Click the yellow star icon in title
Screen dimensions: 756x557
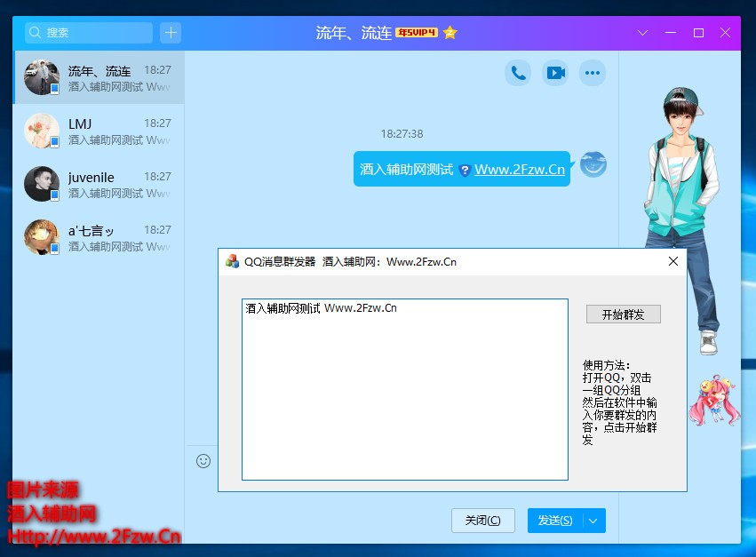coord(450,32)
